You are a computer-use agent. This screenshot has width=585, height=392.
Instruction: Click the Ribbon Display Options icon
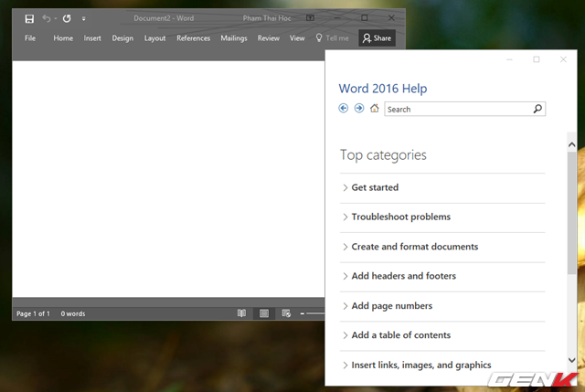click(311, 18)
